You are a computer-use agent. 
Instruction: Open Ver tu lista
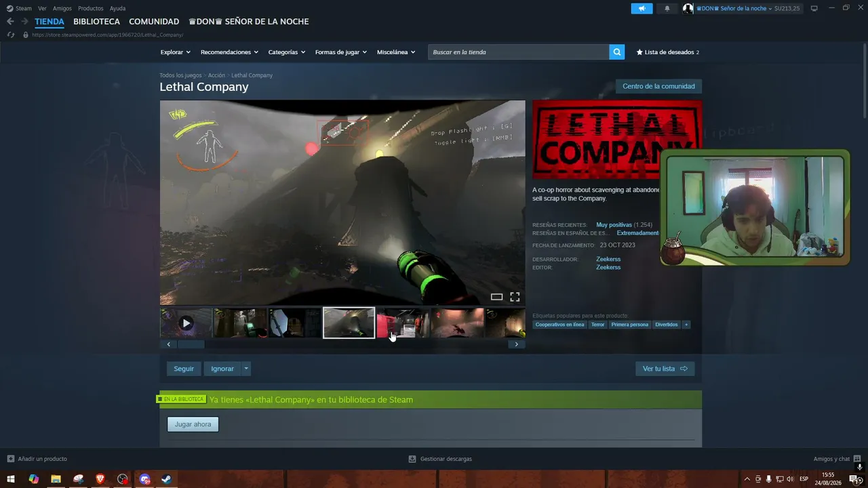click(x=665, y=369)
